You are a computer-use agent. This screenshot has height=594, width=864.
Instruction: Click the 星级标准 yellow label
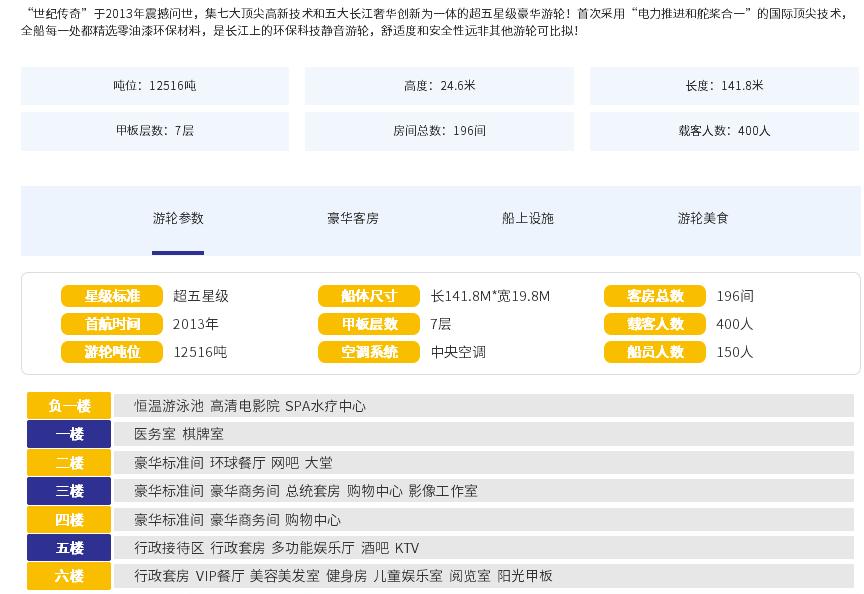pos(112,296)
